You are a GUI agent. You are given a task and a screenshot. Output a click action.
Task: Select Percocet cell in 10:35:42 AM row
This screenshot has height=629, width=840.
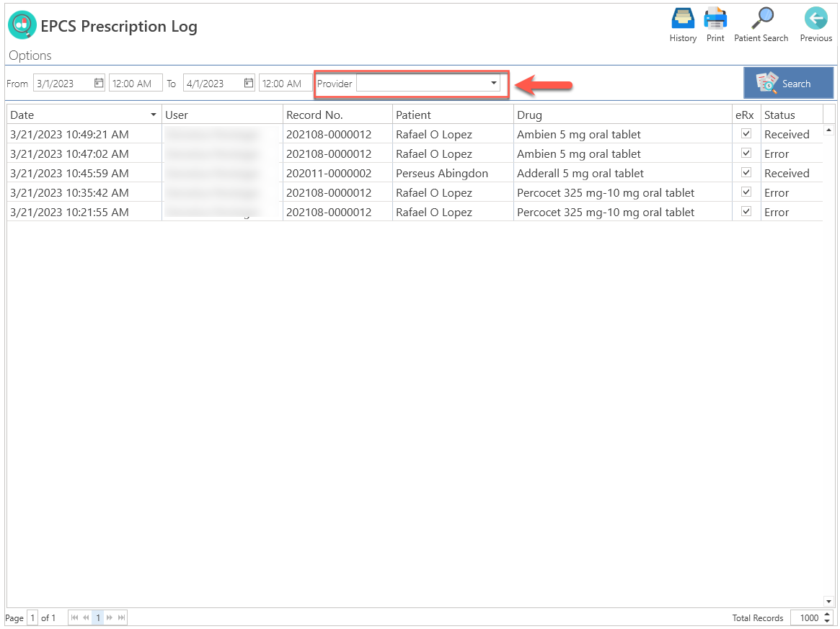pyautogui.click(x=622, y=192)
